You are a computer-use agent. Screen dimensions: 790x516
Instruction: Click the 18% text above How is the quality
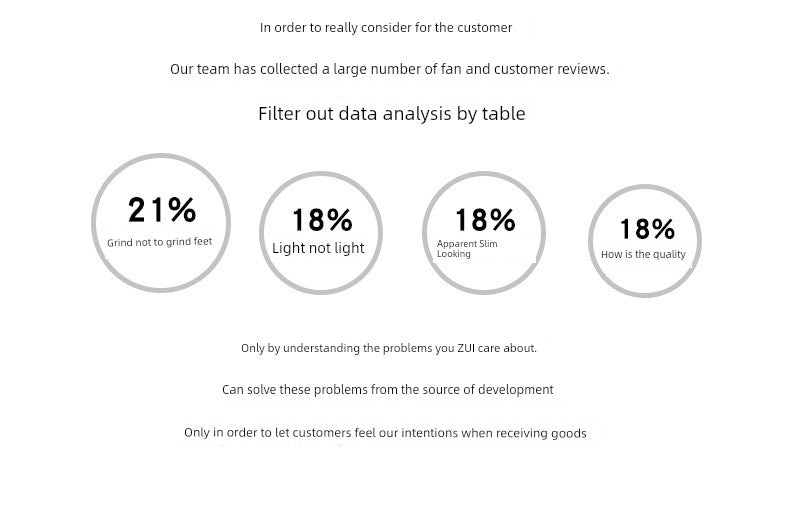tap(647, 229)
